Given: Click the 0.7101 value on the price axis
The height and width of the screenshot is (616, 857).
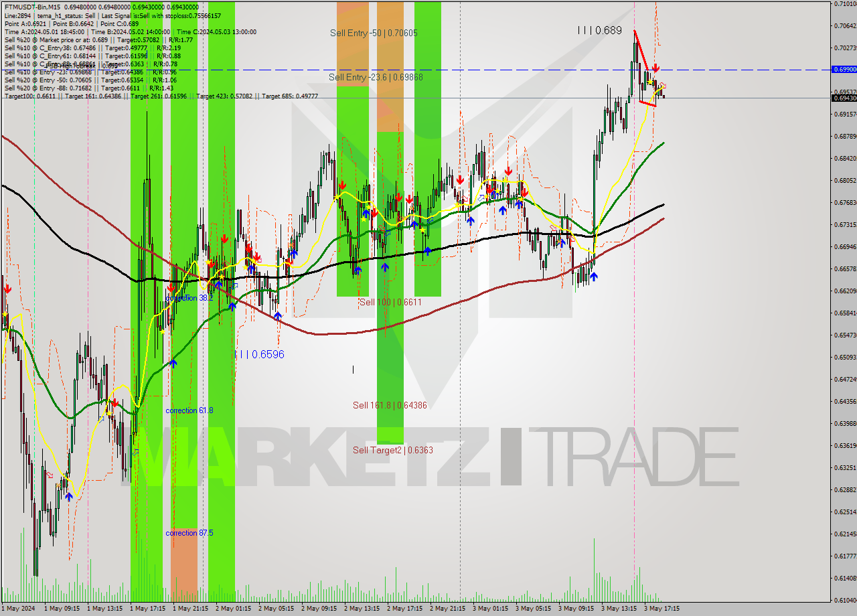Looking at the screenshot, I should (x=845, y=4).
